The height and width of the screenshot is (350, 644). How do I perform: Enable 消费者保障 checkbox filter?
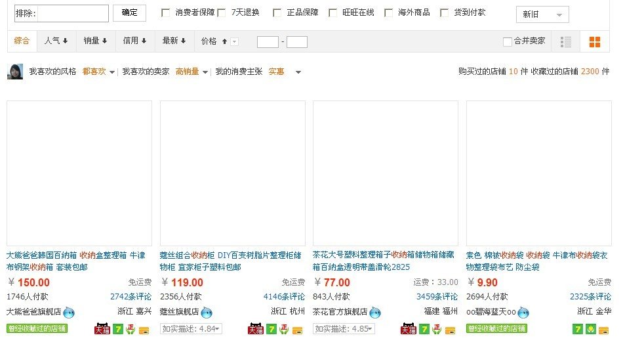click(165, 12)
